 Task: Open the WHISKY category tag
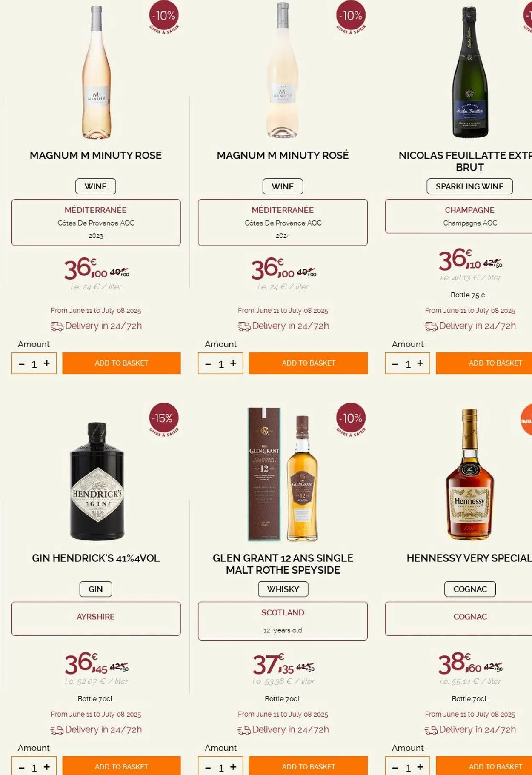pos(283,589)
